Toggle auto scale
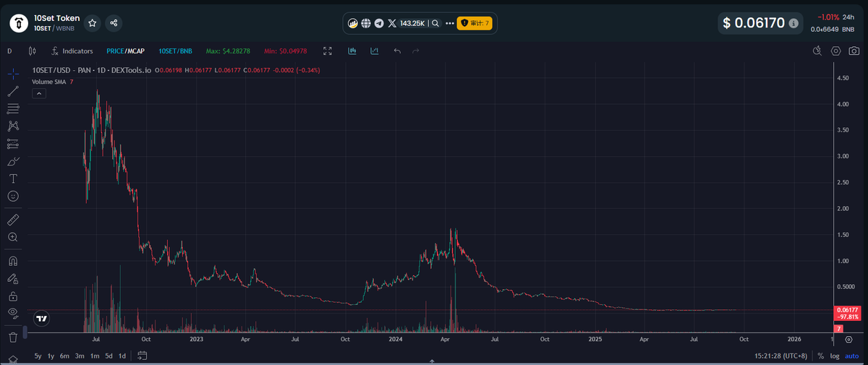 851,356
